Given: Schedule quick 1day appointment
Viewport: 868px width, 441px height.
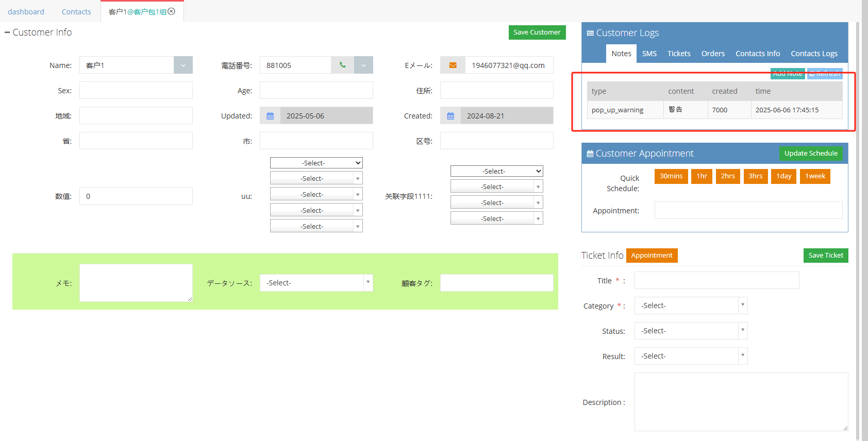Looking at the screenshot, I should click(784, 176).
